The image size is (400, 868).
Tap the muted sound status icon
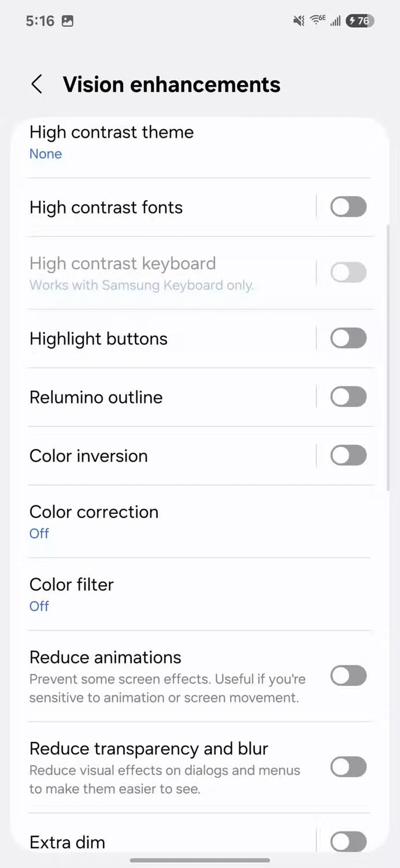tap(299, 21)
